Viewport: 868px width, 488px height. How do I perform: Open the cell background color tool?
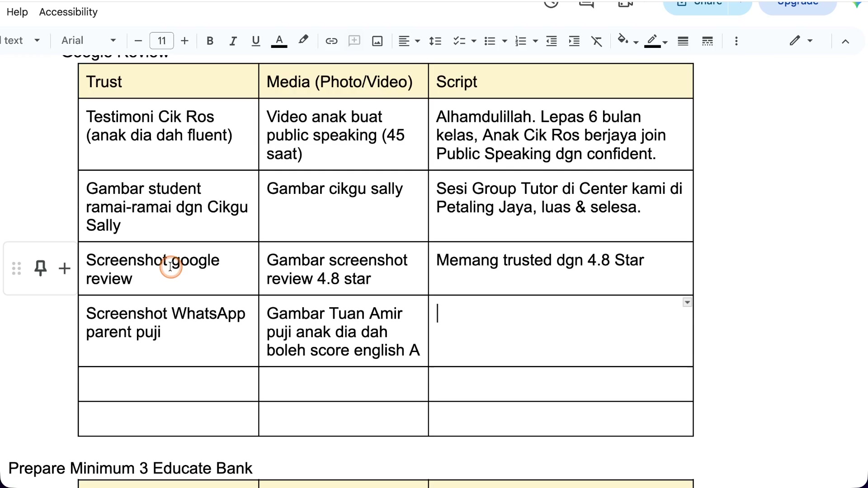point(627,41)
